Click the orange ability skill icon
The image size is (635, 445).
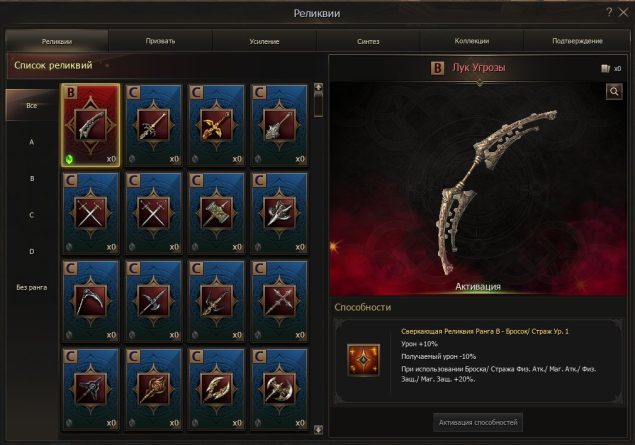(x=363, y=360)
